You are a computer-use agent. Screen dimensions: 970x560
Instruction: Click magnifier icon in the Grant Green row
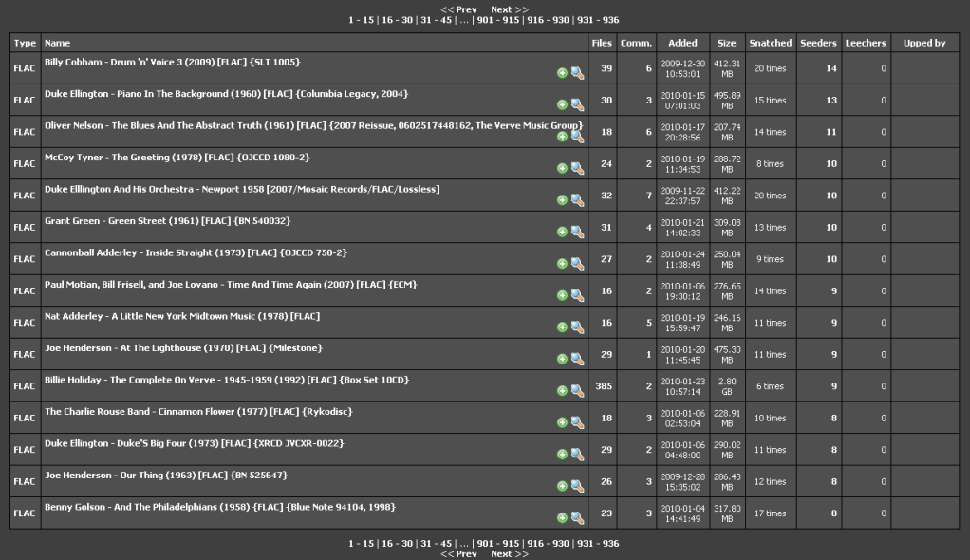(577, 232)
